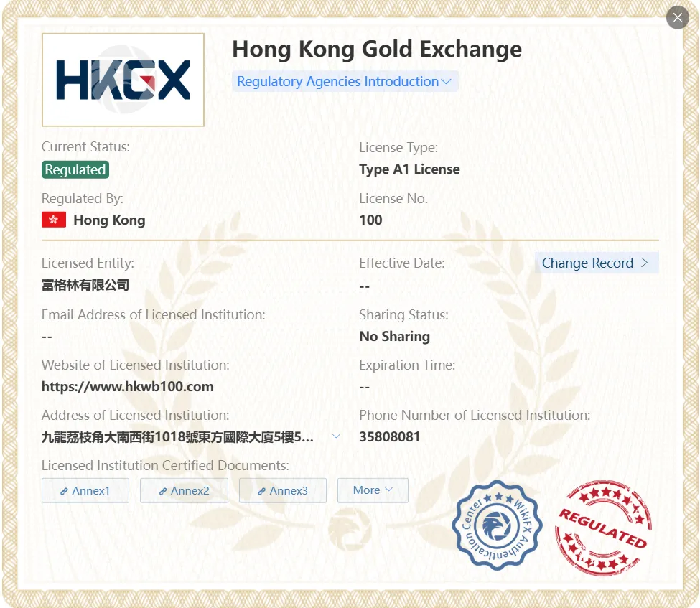Click the HKGX logo image
The width and height of the screenshot is (700, 608).
coord(123,80)
